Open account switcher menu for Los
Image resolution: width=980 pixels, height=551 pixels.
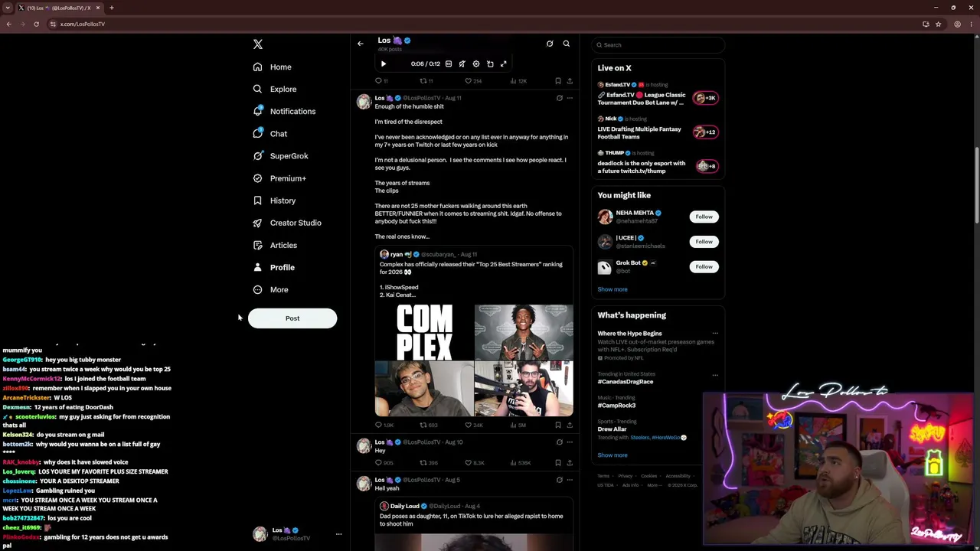pyautogui.click(x=297, y=534)
